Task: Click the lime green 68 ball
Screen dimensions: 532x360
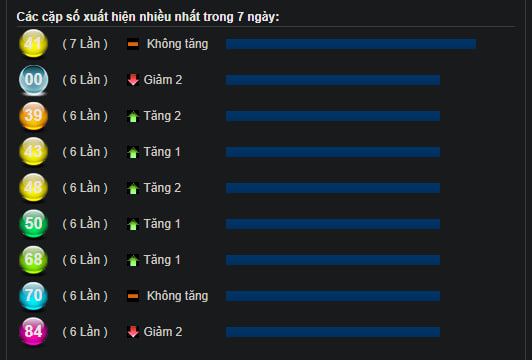Action: [x=33, y=259]
